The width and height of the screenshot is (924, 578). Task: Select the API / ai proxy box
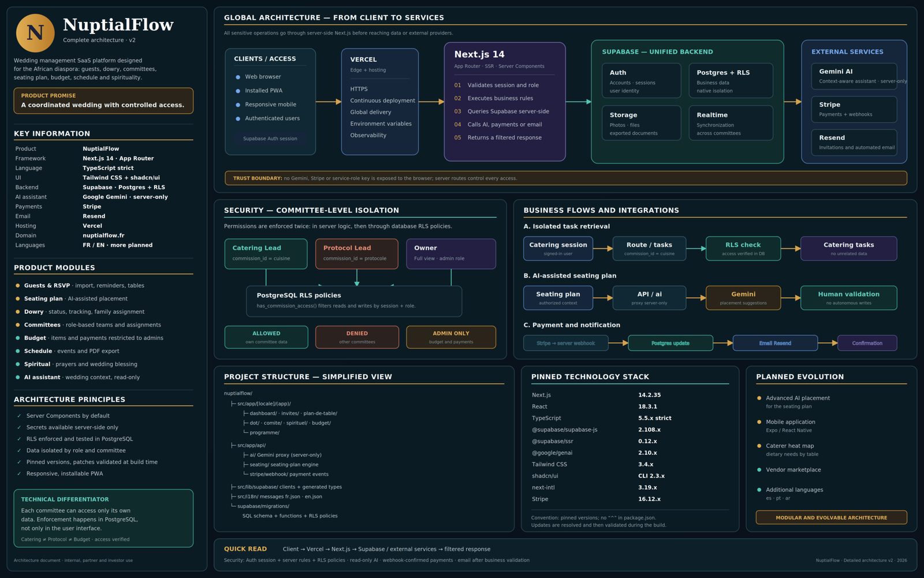(649, 298)
